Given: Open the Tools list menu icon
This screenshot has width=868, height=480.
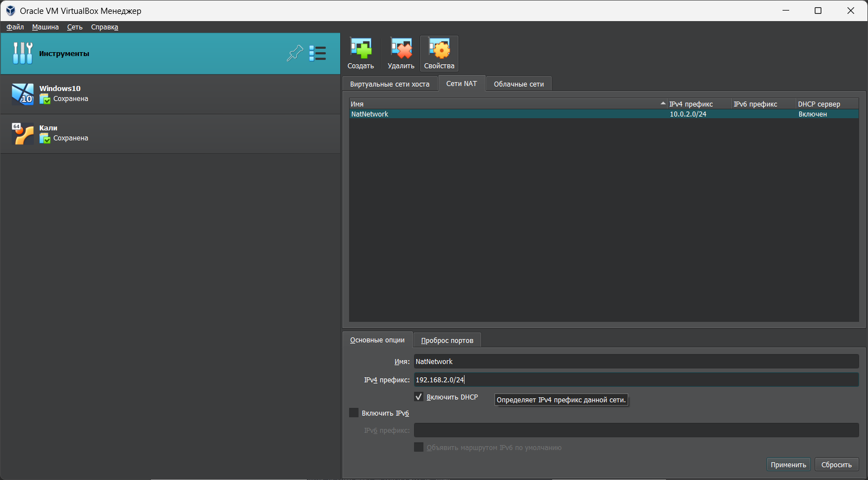Looking at the screenshot, I should tap(317, 53).
